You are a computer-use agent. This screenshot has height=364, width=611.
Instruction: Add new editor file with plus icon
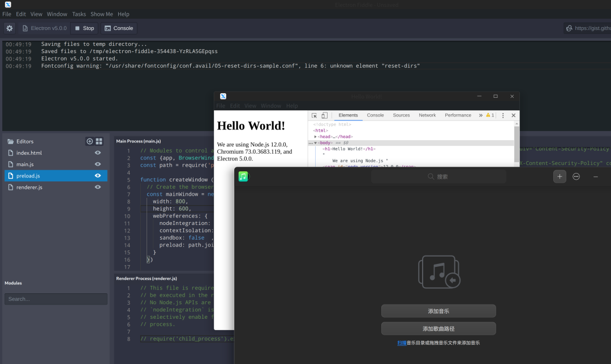pos(89,141)
